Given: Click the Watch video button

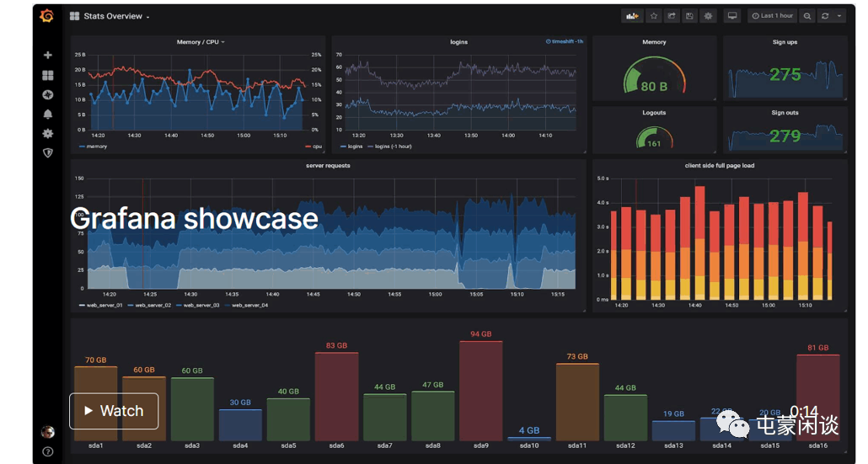Looking at the screenshot, I should [x=114, y=411].
